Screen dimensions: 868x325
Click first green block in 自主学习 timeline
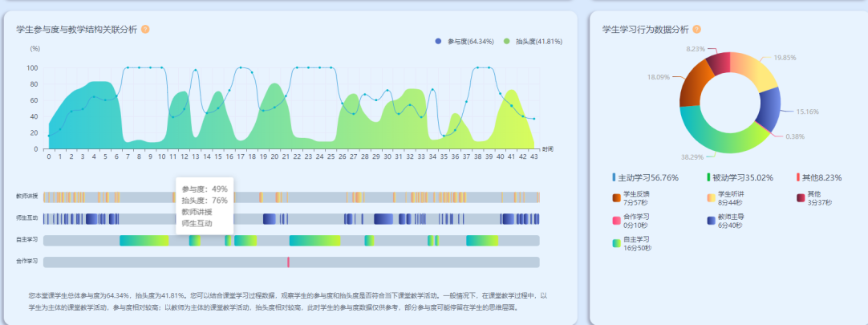(x=144, y=240)
